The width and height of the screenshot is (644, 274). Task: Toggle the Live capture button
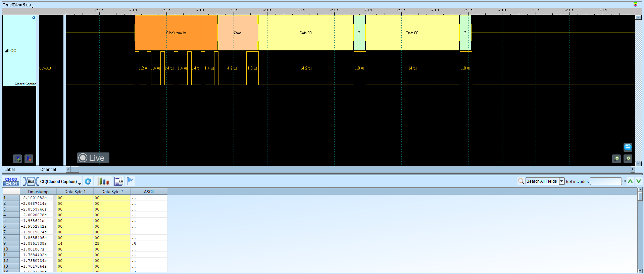[93, 158]
